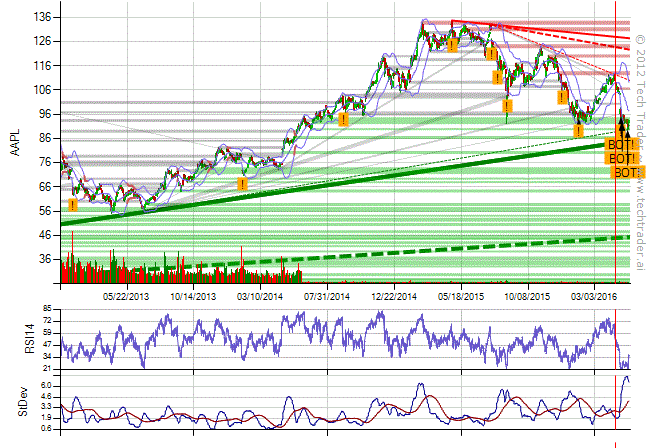Click the 36 price axis label

44,259
